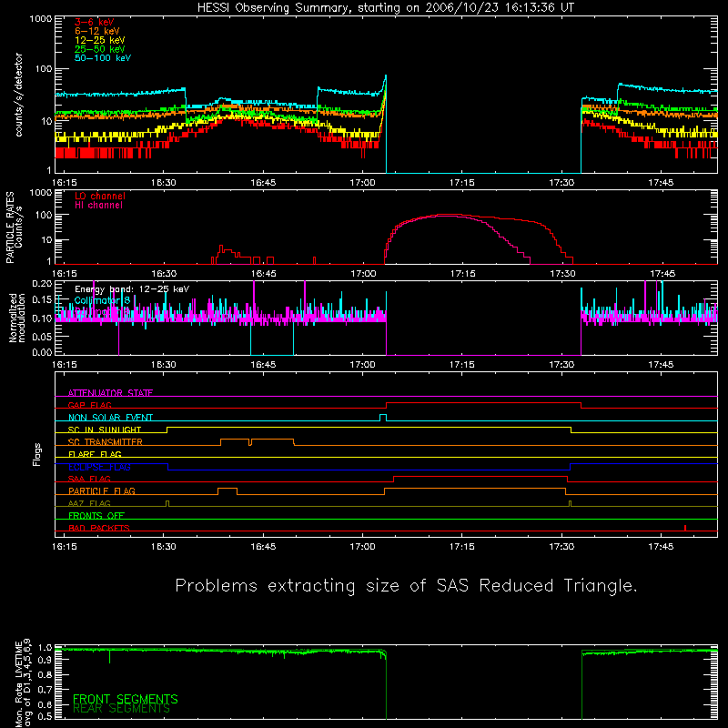Click the 0.7 tick on the livetime y-axis

pyautogui.click(x=45, y=690)
